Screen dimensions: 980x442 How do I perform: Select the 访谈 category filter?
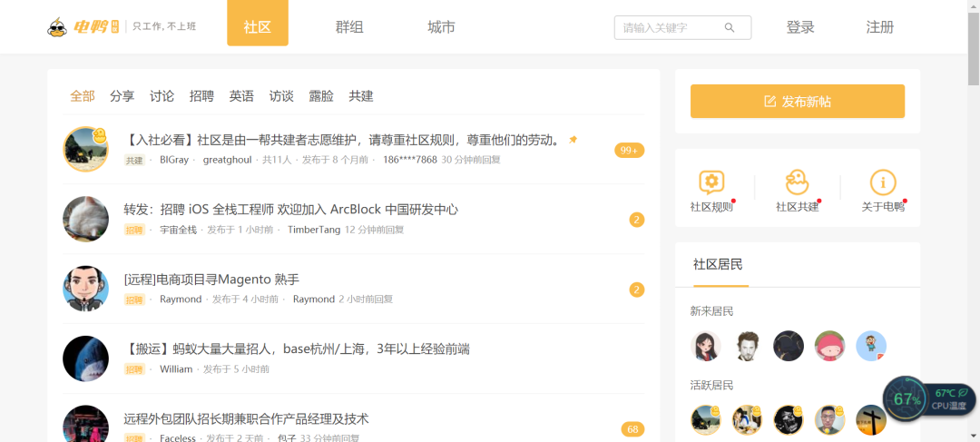click(x=281, y=95)
